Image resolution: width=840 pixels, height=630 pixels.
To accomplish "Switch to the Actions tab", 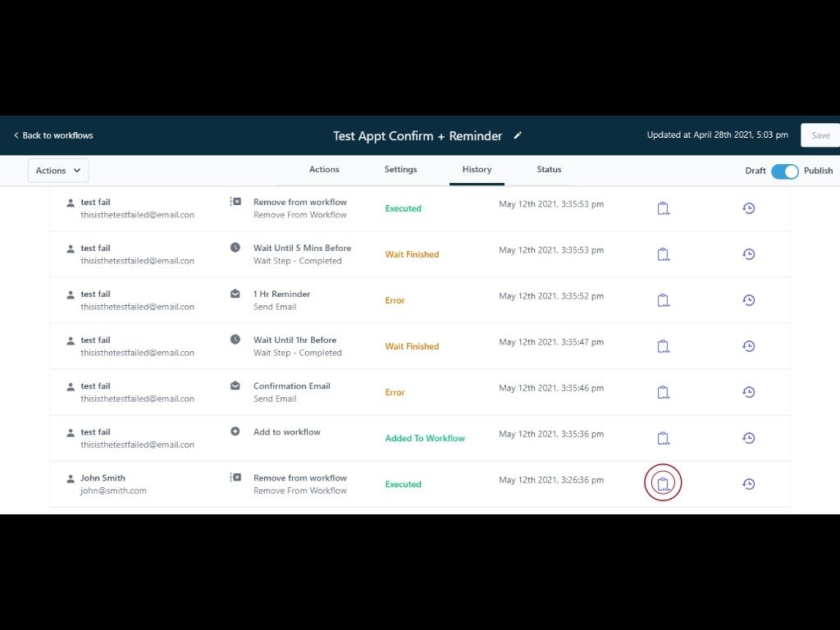I will 324,169.
